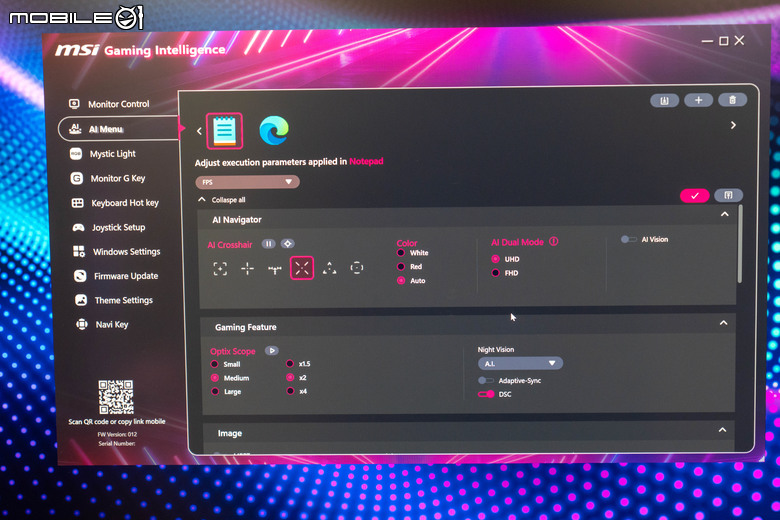Select the highlighted X-shaped crosshair style
Screen dimensions: 780x520
tap(302, 268)
